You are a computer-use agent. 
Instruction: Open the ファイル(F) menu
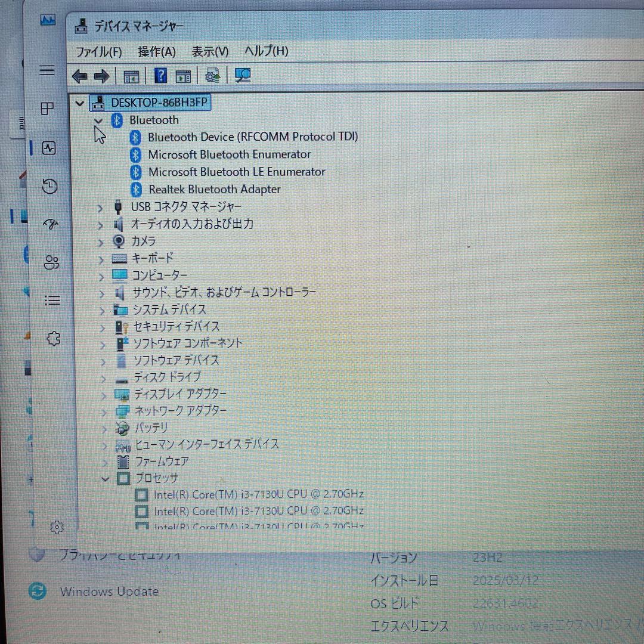point(99,52)
